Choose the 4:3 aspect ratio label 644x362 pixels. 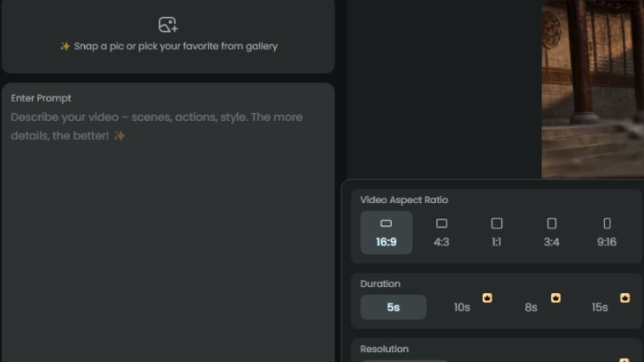tap(442, 242)
